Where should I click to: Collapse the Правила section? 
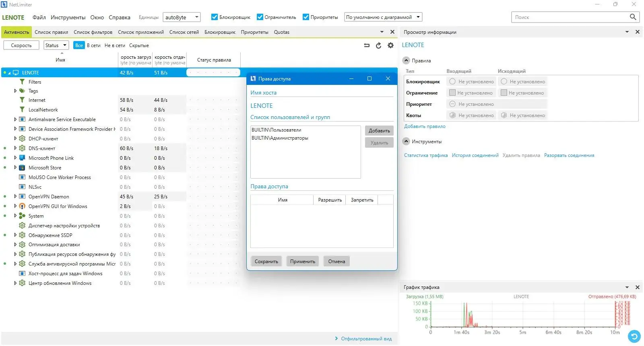[x=406, y=60]
